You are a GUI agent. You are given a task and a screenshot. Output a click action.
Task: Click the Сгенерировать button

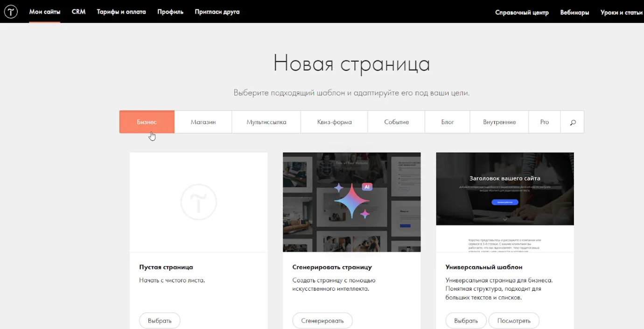(322, 321)
